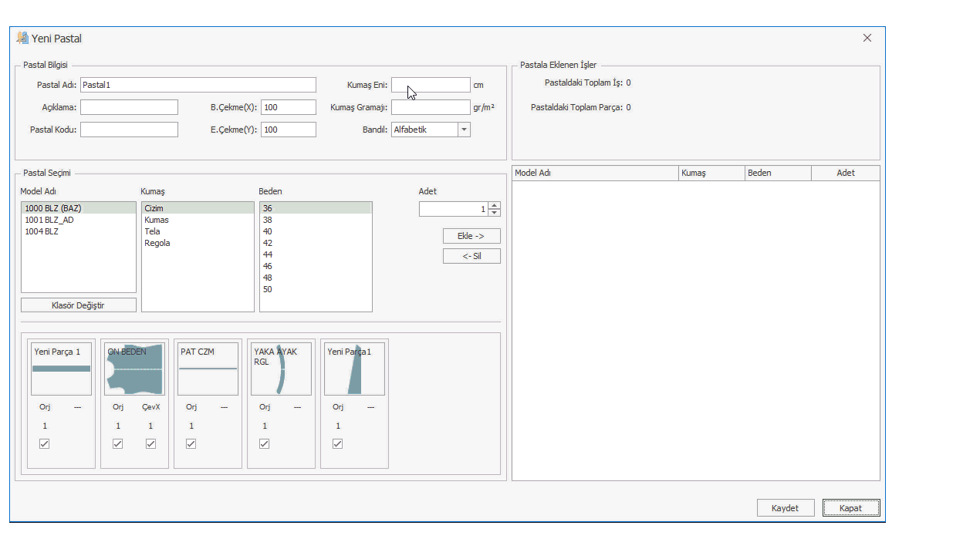Click into the Kumaş Eni input field
Viewport: 980px width, 549px height.
coord(431,85)
